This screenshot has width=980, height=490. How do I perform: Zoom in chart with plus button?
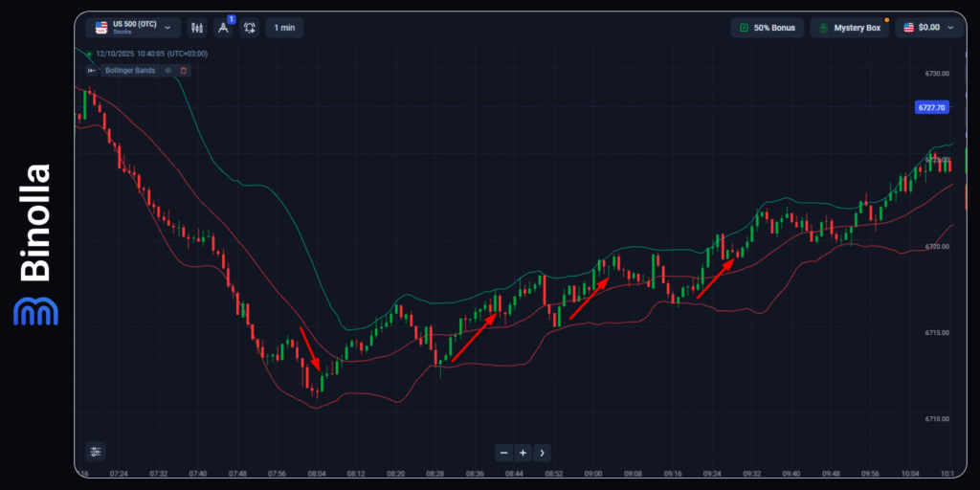tap(523, 453)
